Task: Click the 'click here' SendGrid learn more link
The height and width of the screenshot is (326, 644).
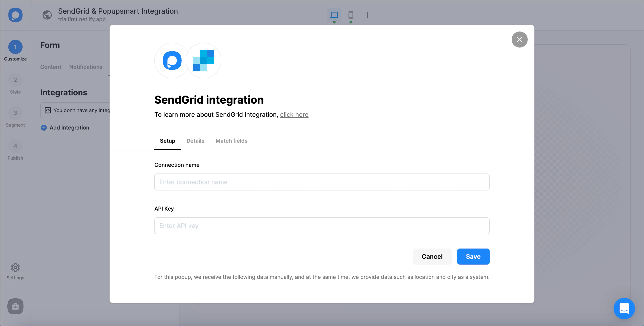Action: (x=294, y=114)
